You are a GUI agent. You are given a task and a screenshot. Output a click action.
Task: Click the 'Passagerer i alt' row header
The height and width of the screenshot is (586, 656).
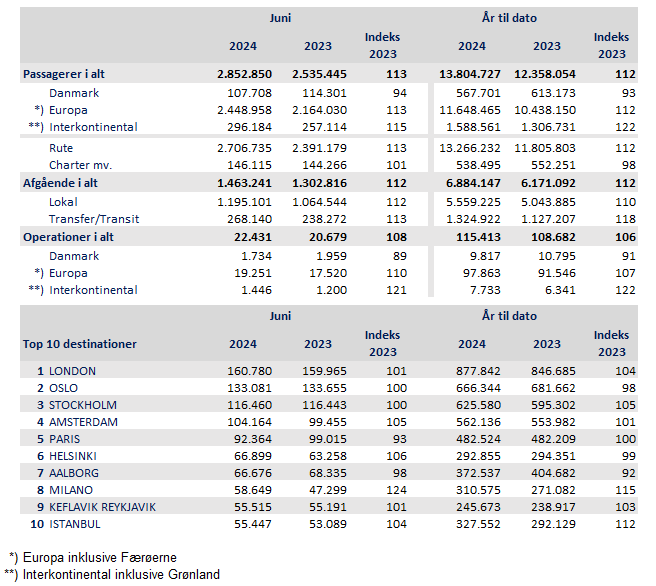pos(66,75)
